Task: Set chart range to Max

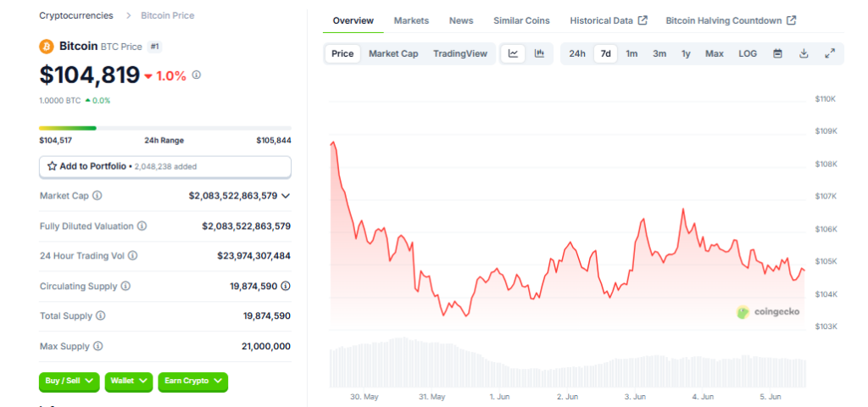Action: [714, 53]
